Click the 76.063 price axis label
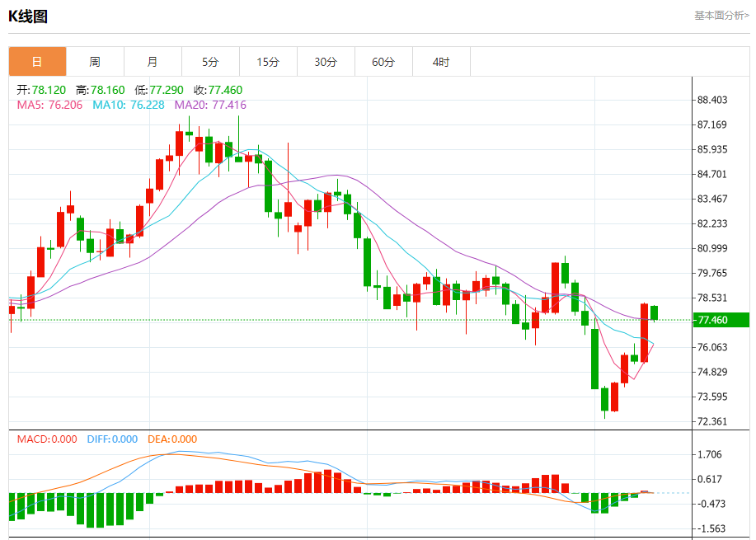756x540 pixels. [712, 347]
